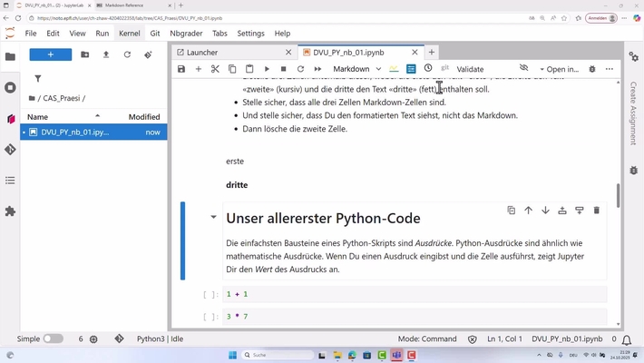
Task: Toggle the crossed-out eye visibility icon in toolbar
Action: click(523, 69)
